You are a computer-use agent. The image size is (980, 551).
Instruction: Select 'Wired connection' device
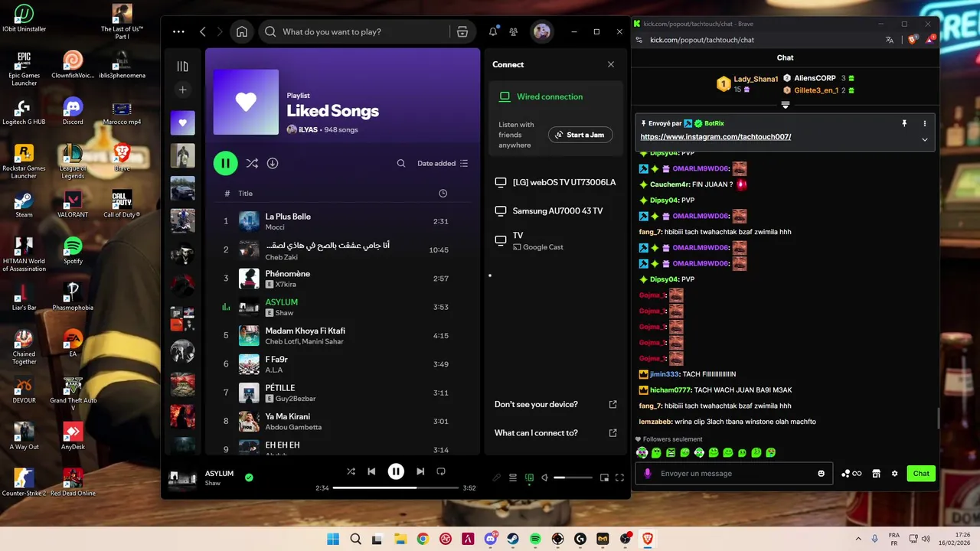(550, 96)
